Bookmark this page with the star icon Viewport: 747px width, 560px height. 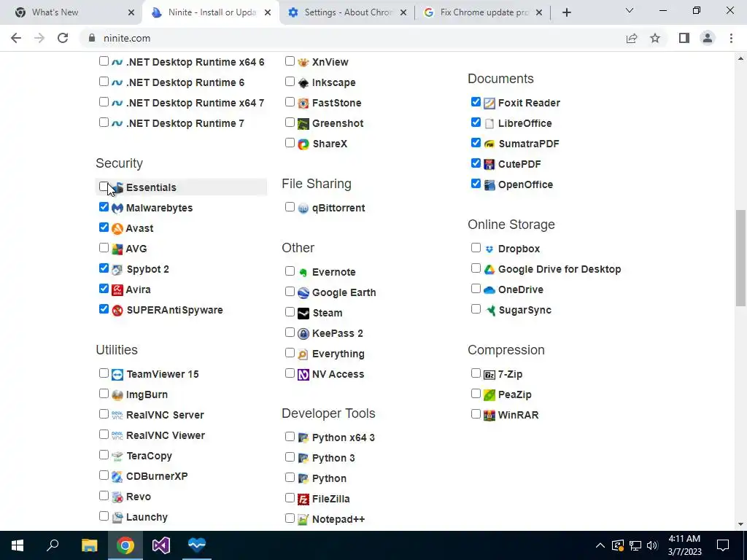(655, 38)
